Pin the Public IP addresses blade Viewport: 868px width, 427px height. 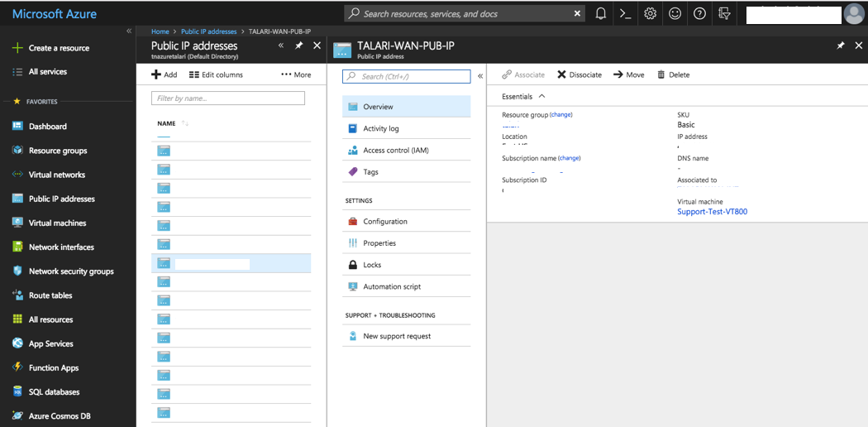pos(299,46)
